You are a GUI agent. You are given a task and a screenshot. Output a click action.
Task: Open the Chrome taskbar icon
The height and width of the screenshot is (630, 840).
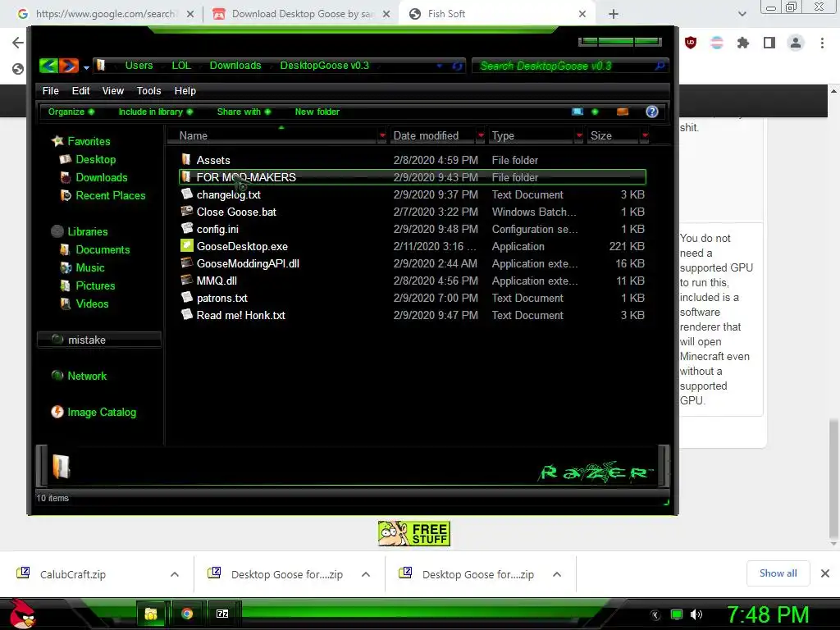click(187, 614)
